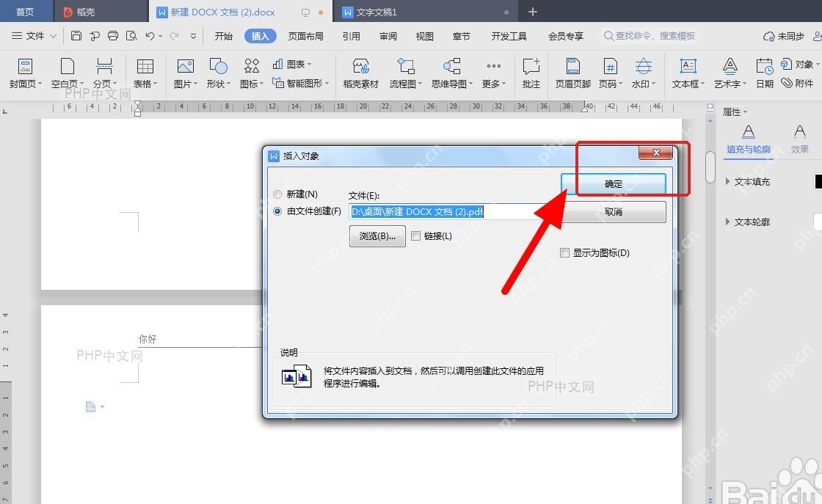Switch to the 页面布局 ribbon tab

tap(305, 36)
